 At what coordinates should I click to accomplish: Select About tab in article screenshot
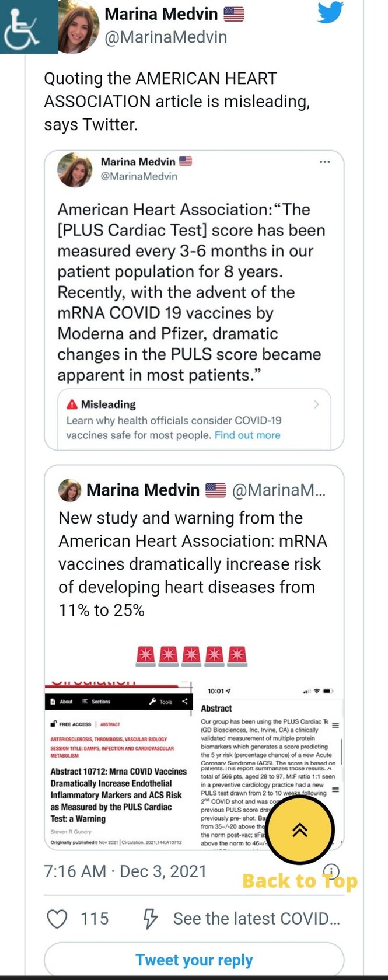[62, 702]
